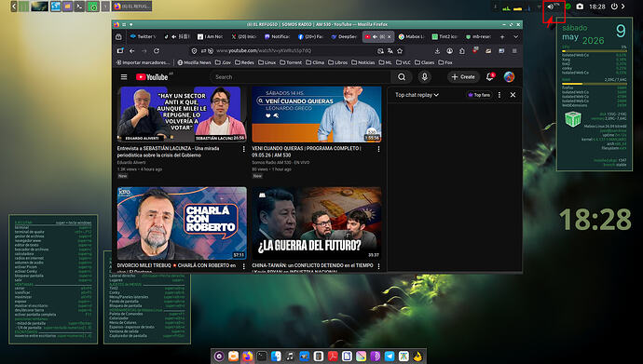Image resolution: width=643 pixels, height=364 pixels.
Task: Click Importar marcadores in bookmarks bar
Action: 143,62
